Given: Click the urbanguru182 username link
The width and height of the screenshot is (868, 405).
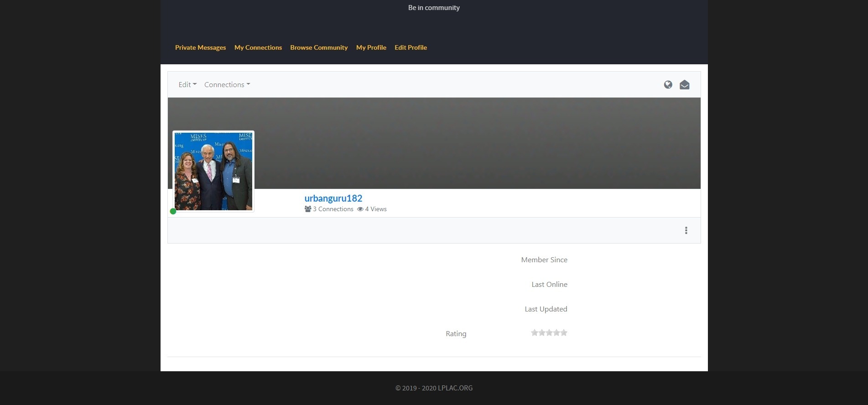Looking at the screenshot, I should click(333, 198).
